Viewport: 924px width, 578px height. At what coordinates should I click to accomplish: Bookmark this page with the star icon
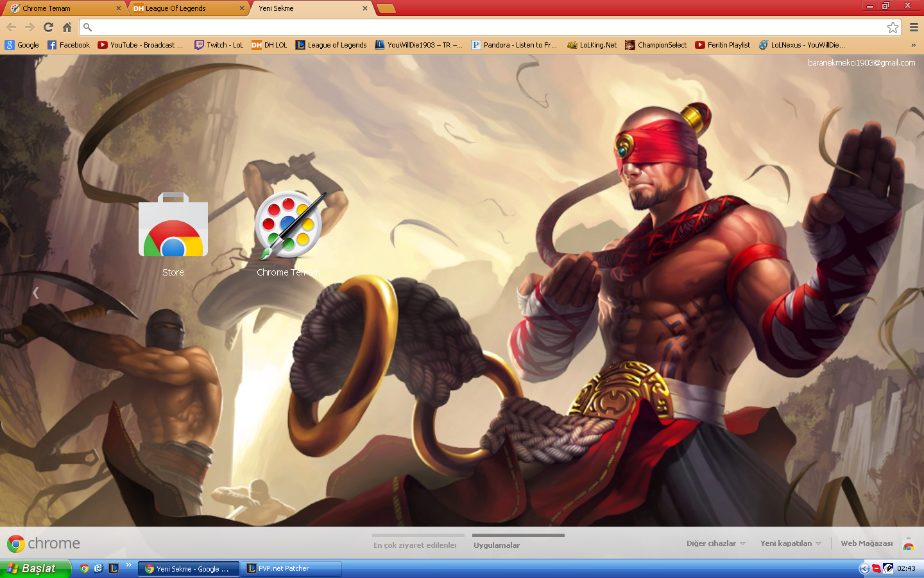(x=893, y=27)
